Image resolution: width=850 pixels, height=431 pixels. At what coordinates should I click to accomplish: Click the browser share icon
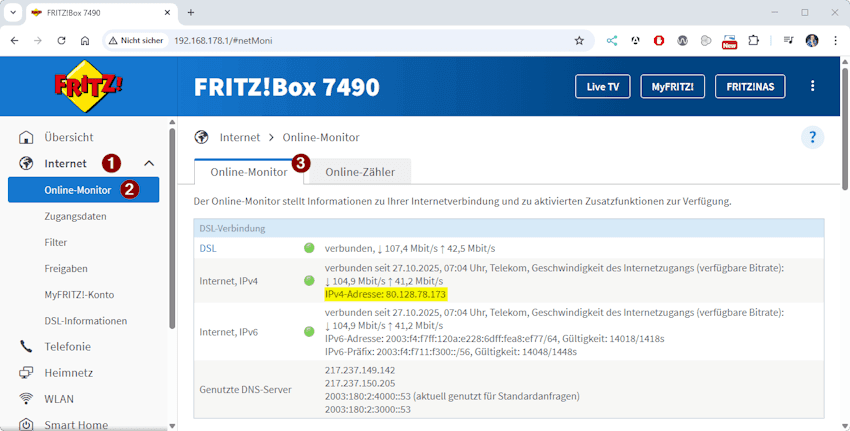coord(612,41)
